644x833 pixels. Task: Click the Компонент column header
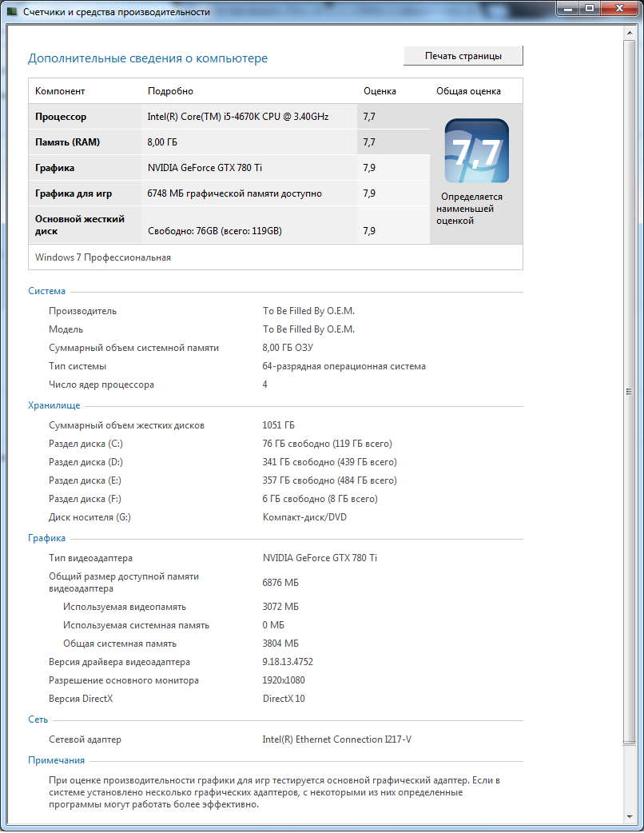click(60, 91)
